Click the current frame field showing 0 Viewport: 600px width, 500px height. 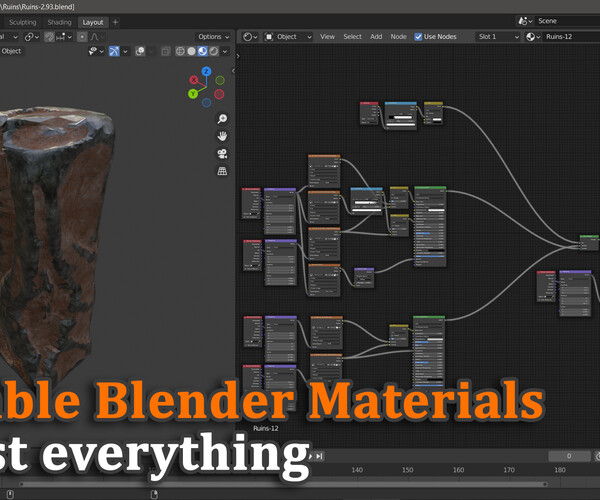569,456
